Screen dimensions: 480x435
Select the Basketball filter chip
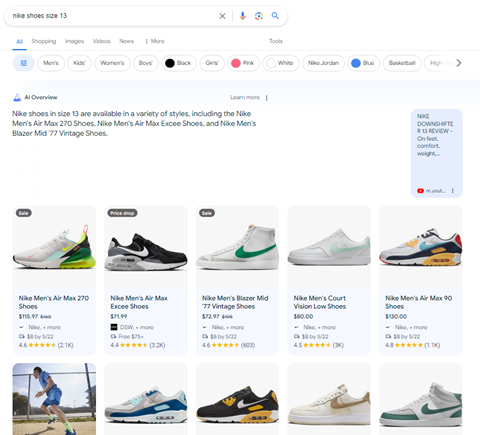point(402,63)
